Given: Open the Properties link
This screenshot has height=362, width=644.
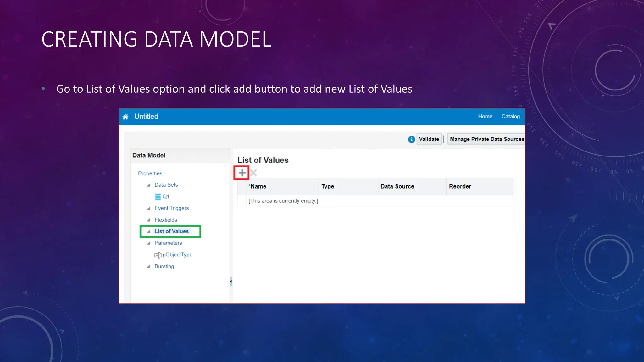Looking at the screenshot, I should [150, 173].
